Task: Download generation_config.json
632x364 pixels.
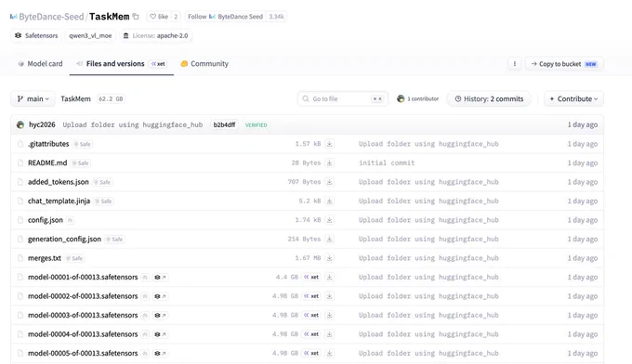Action: pyautogui.click(x=329, y=239)
